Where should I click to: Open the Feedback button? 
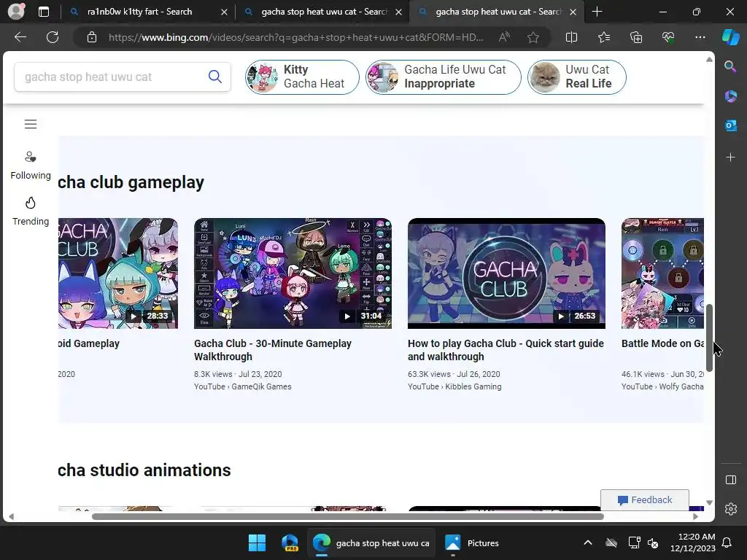point(645,499)
